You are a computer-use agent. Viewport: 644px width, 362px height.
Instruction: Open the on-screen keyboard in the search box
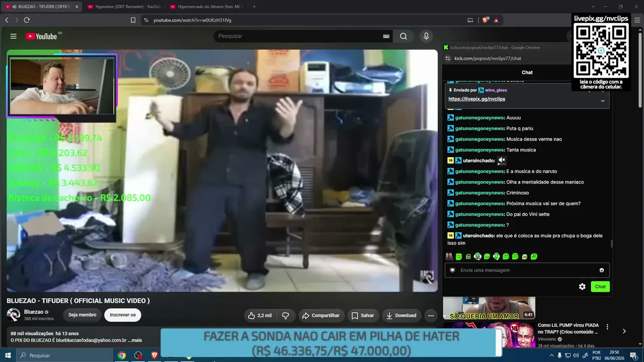coord(386,36)
